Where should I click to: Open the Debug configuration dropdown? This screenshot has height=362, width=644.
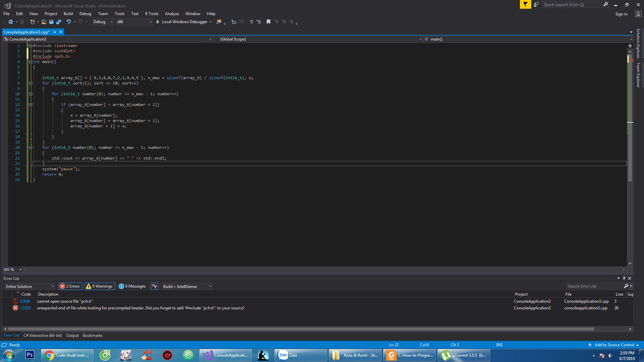pyautogui.click(x=103, y=22)
